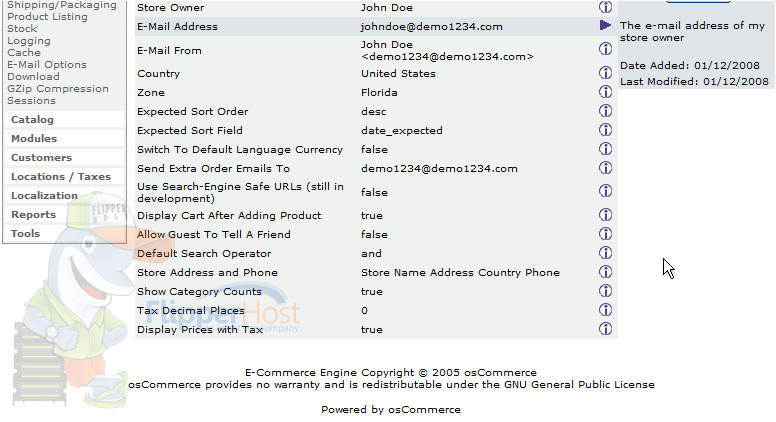Expand the Catalog menu section

[32, 120]
